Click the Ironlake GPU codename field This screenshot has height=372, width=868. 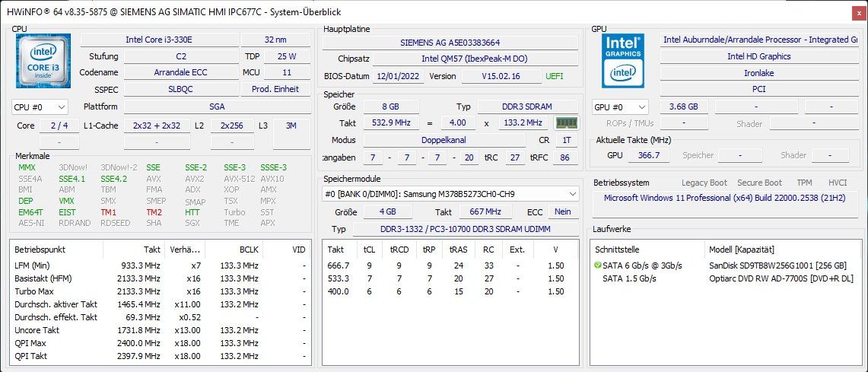[758, 73]
